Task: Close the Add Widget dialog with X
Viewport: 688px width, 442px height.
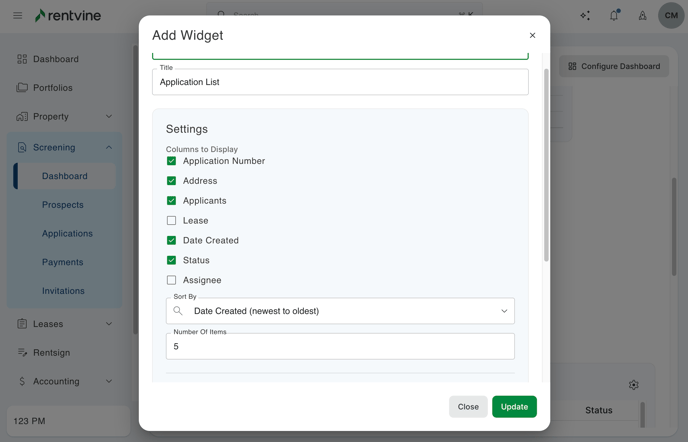Action: pos(532,36)
